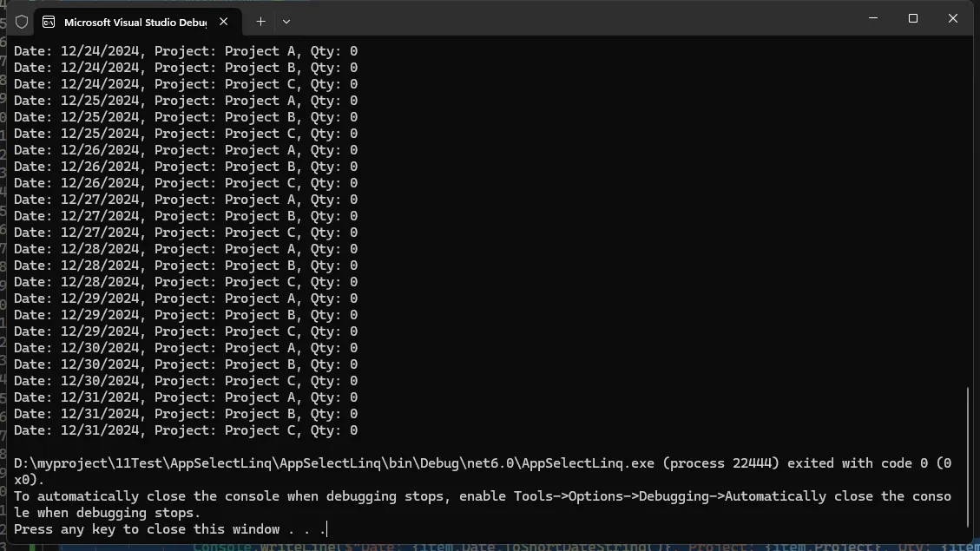Click the AppSelectLinq.exe path text
The image size is (980, 551).
click(x=333, y=463)
